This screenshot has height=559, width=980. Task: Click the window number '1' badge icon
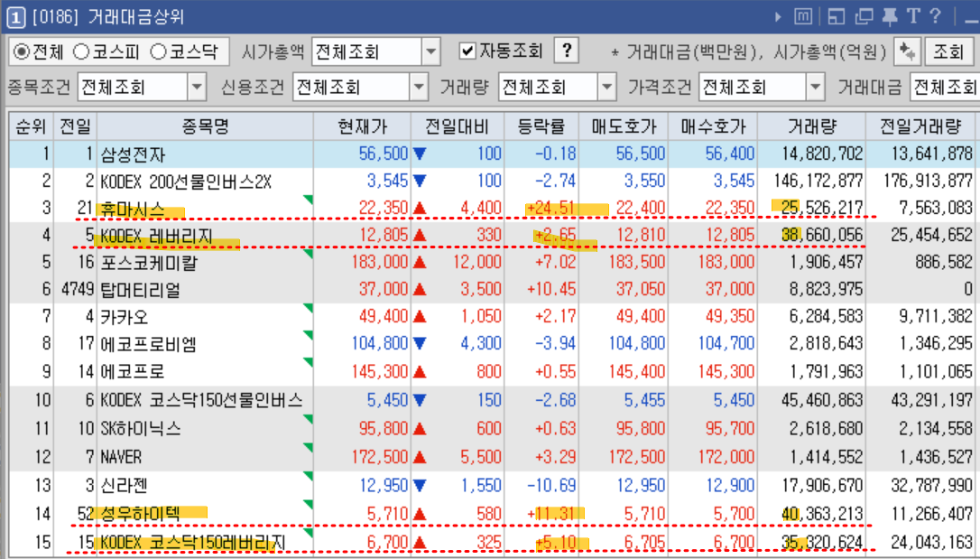pos(15,17)
